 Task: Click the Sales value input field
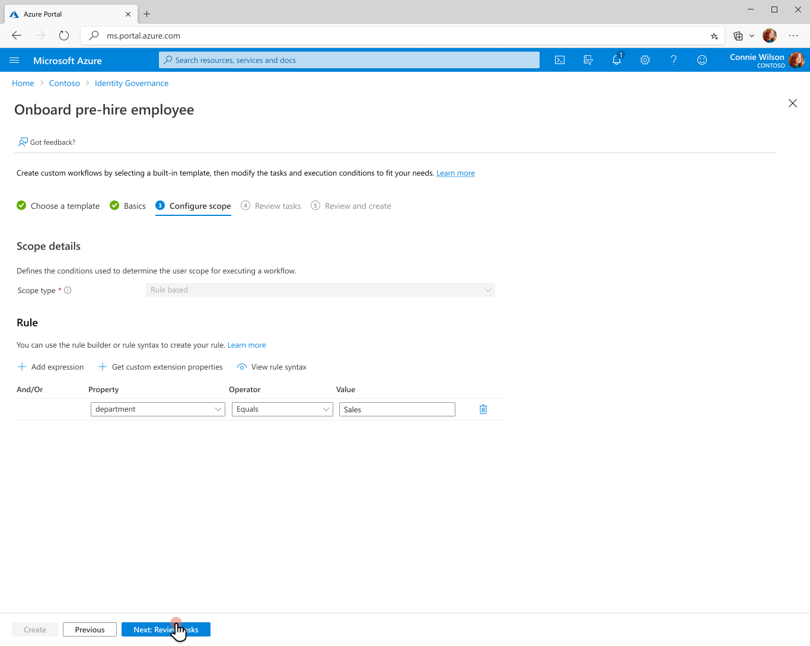[x=396, y=409]
